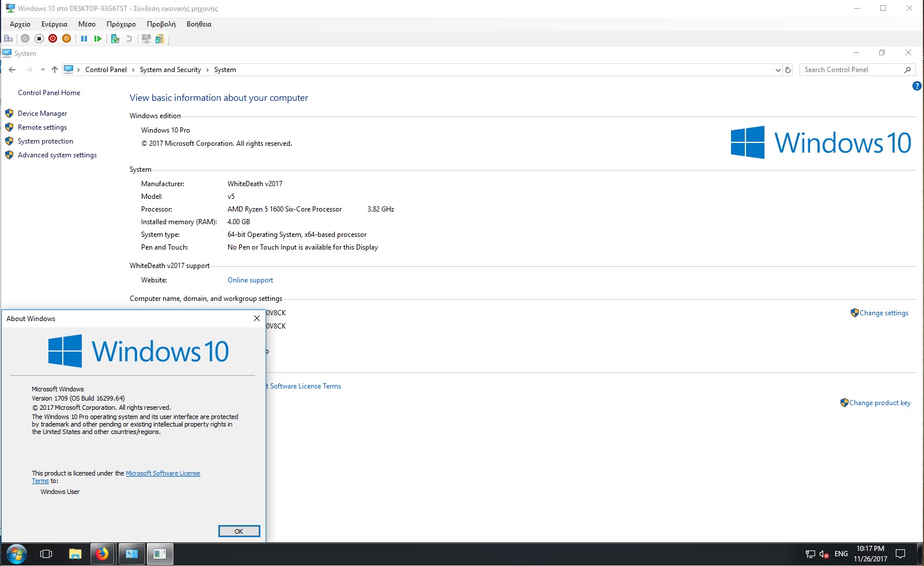The image size is (924, 566).
Task: Click Change product key
Action: [880, 403]
